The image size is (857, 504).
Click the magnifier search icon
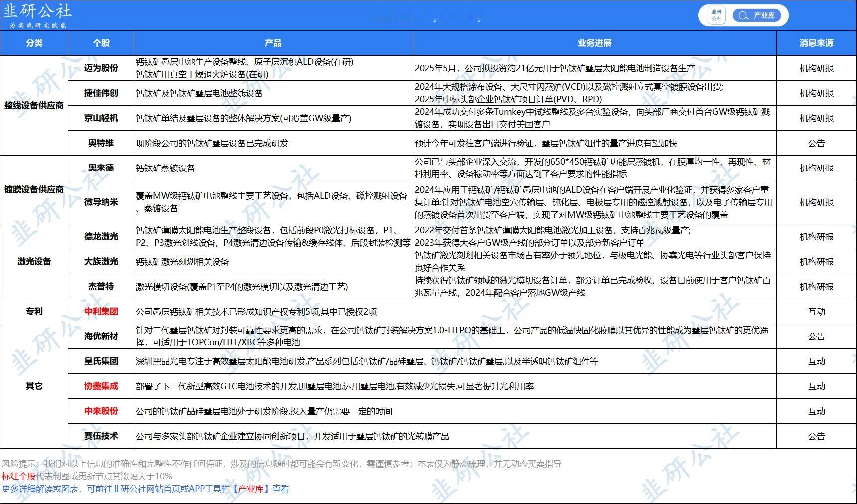[743, 15]
